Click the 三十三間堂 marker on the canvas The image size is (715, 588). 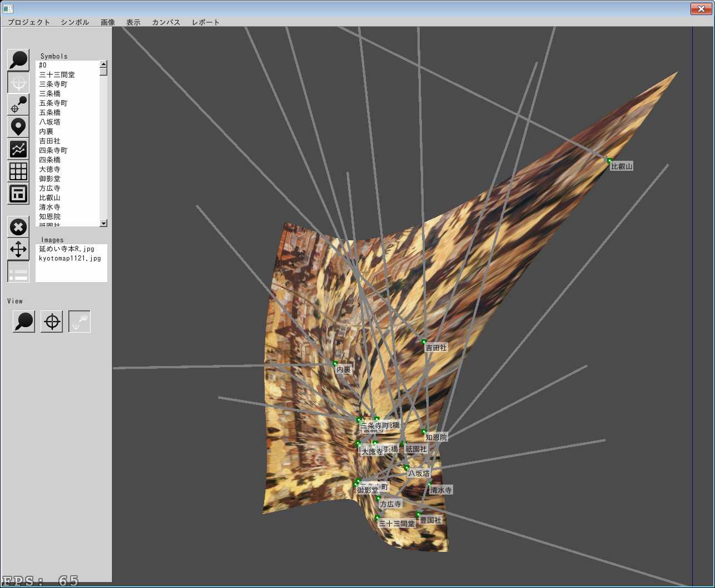377,518
